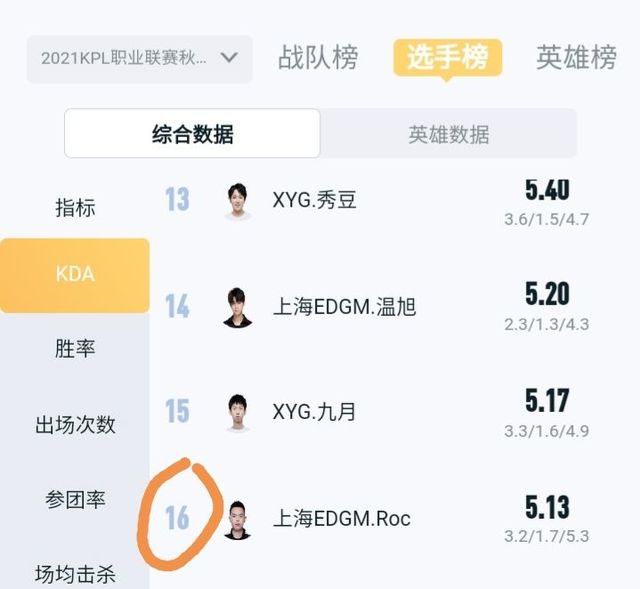Choose 出场次数 metric in sidebar
Image resolution: width=640 pixels, height=589 pixels.
(75, 424)
